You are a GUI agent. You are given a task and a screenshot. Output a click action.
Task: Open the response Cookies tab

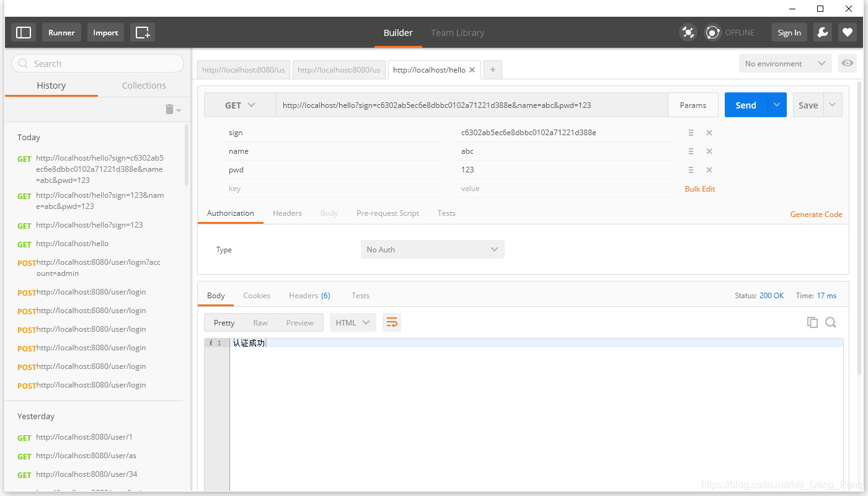pyautogui.click(x=257, y=296)
